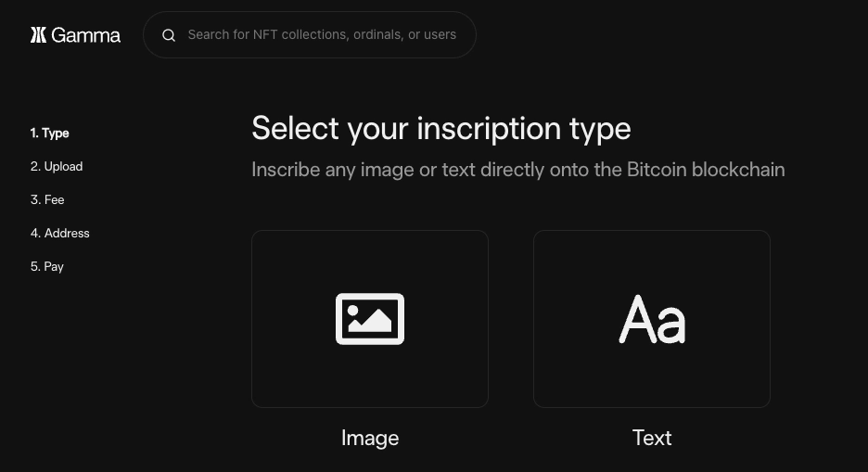Go to step 1. Type

tap(50, 134)
